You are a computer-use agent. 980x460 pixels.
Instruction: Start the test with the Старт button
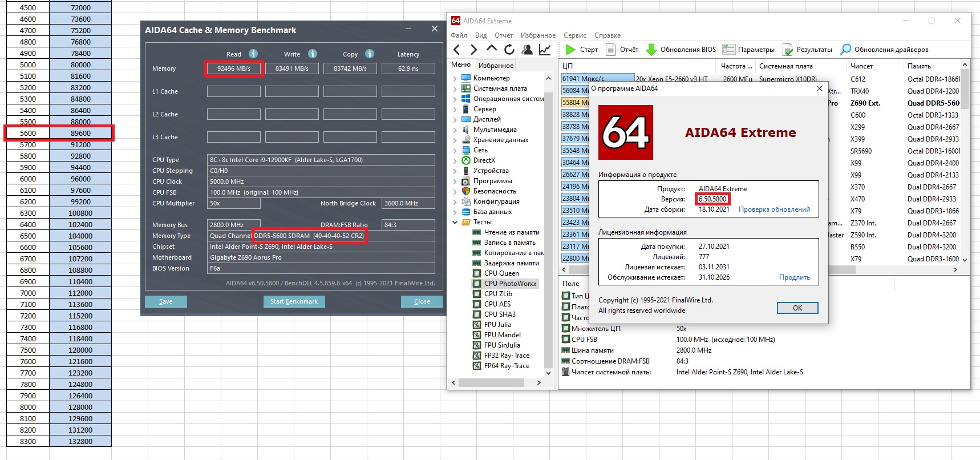coord(581,50)
